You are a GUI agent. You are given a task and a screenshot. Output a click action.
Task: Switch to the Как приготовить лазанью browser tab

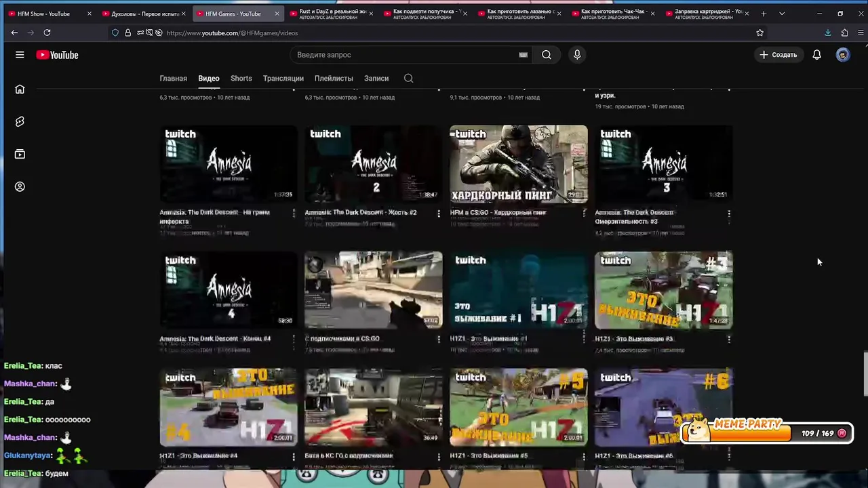pyautogui.click(x=520, y=14)
